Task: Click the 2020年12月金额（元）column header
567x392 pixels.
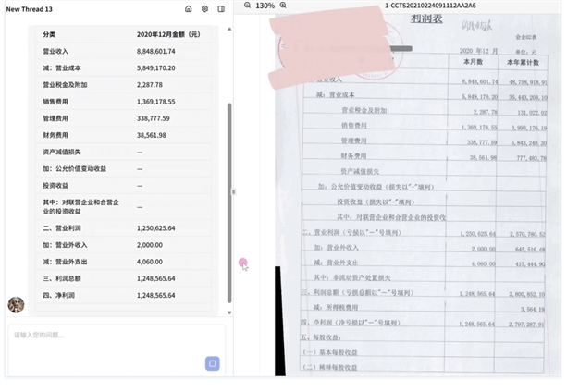Action: (x=168, y=35)
